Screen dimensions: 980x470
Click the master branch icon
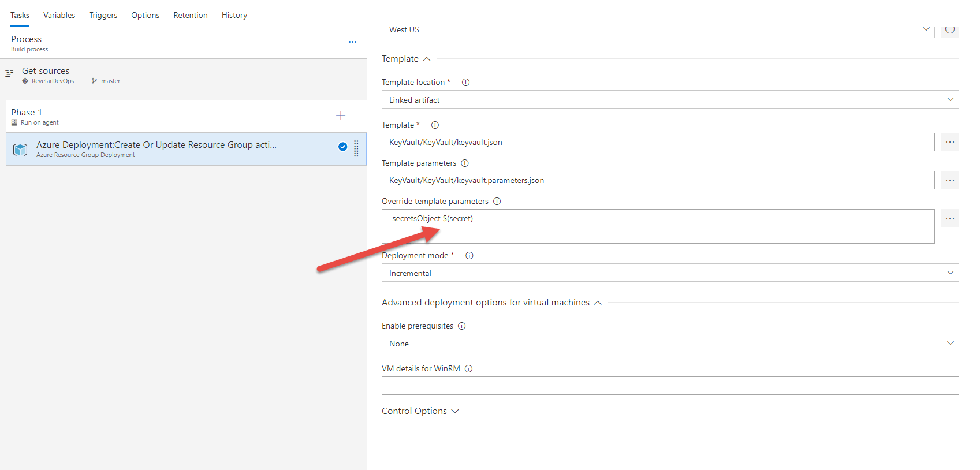[94, 81]
